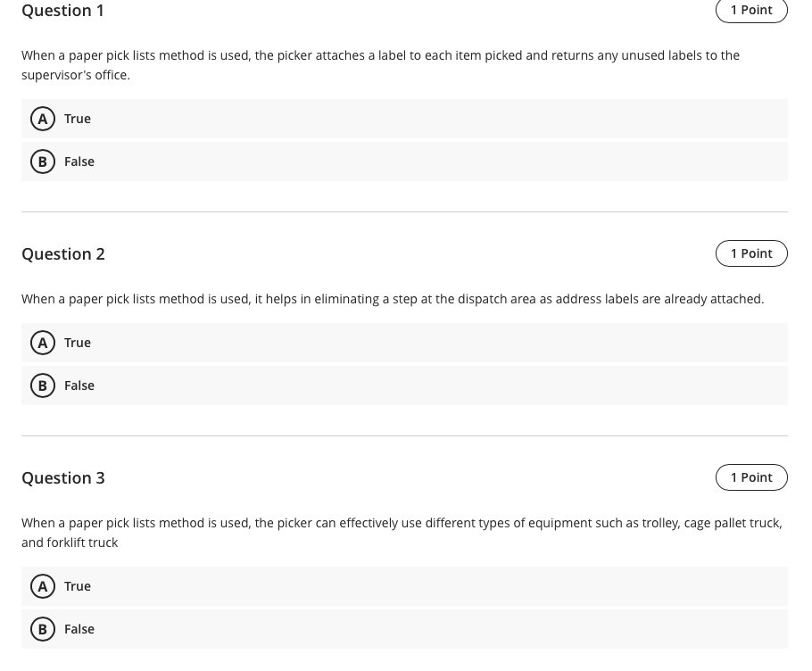Image resolution: width=812 pixels, height=671 pixels.
Task: Click the 1 Point badge for Question 1
Action: 751,10
